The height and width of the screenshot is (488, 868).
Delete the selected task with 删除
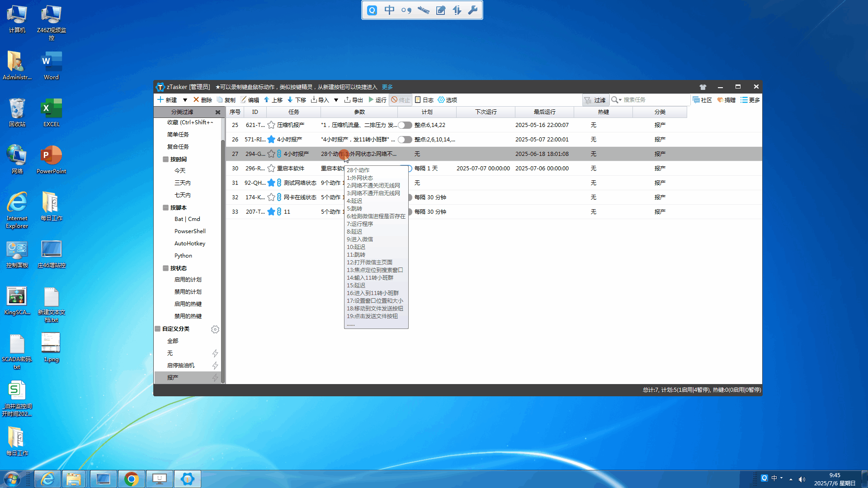tap(203, 100)
